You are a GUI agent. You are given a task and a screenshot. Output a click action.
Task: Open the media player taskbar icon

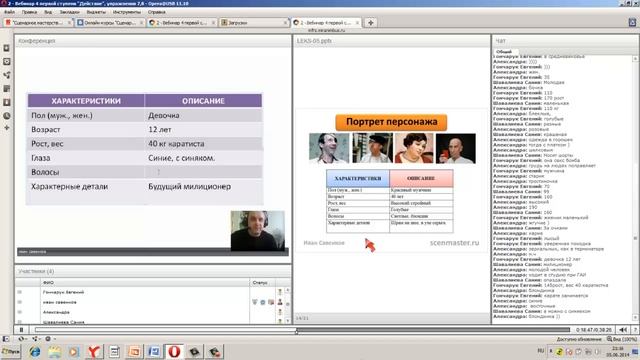coord(74,351)
